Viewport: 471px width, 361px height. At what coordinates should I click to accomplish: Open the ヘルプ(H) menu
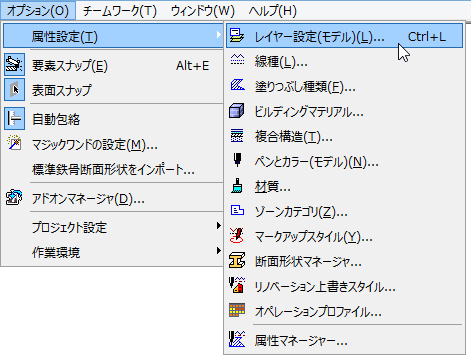pyautogui.click(x=273, y=11)
